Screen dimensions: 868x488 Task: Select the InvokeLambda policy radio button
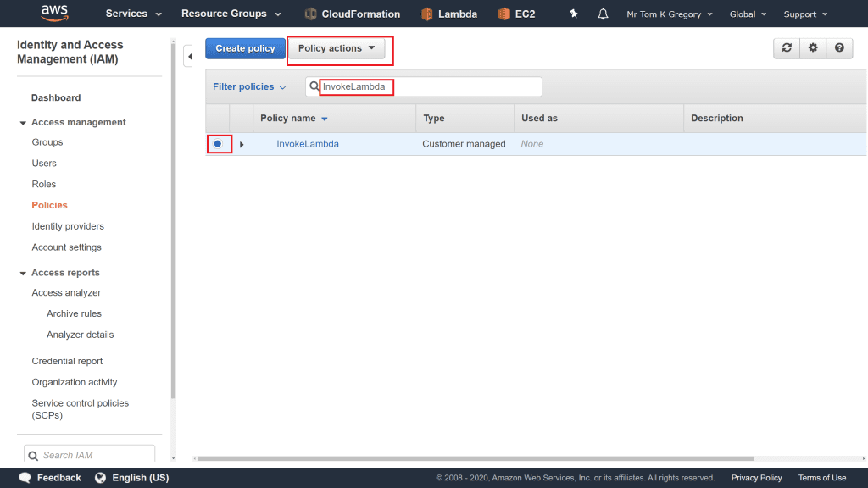[218, 144]
